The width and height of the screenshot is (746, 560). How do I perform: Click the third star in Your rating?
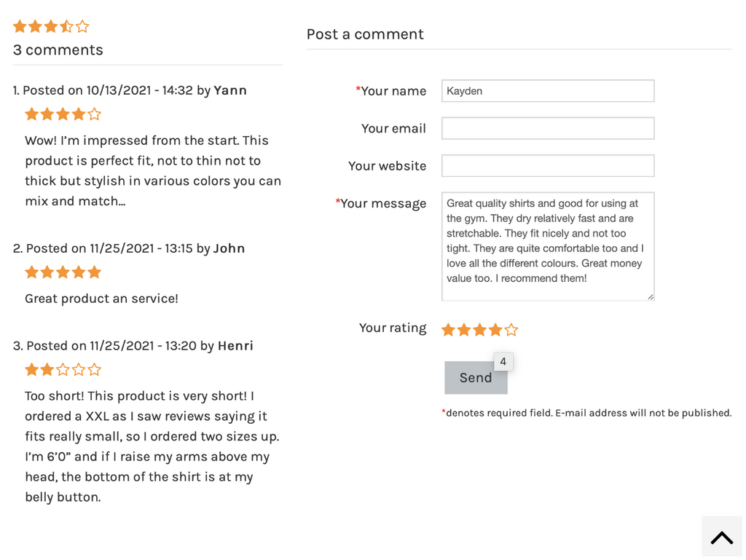tap(480, 329)
